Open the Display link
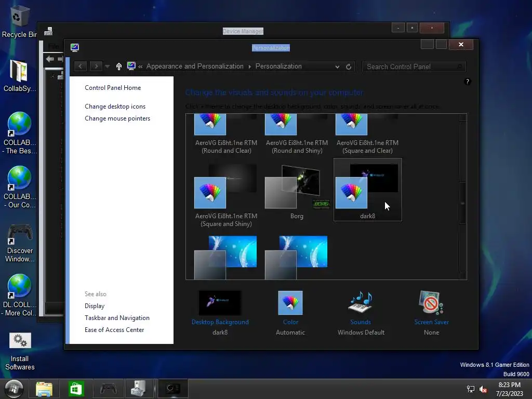 (95, 306)
